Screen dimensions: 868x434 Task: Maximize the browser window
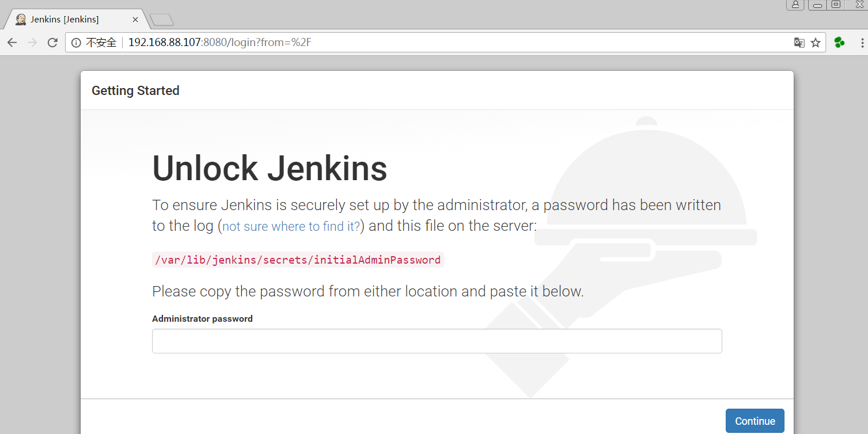pos(836,5)
